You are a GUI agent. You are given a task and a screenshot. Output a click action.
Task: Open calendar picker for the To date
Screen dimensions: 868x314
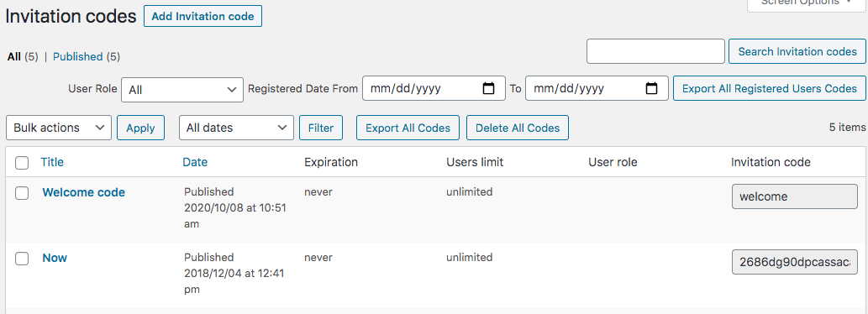point(651,88)
